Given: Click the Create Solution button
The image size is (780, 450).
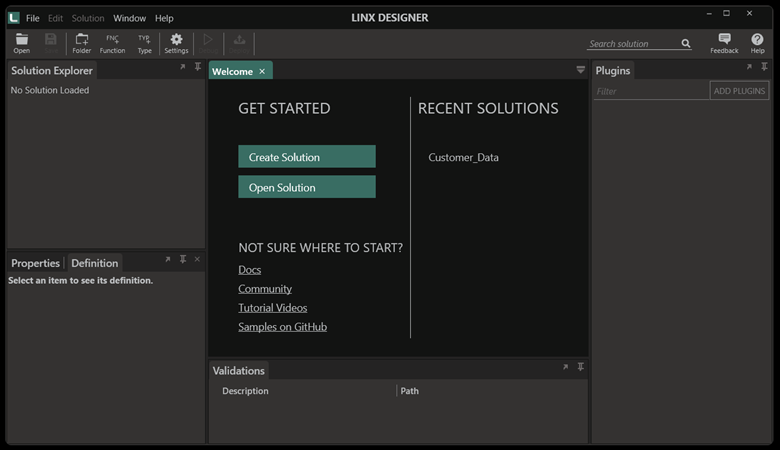Looking at the screenshot, I should [307, 157].
